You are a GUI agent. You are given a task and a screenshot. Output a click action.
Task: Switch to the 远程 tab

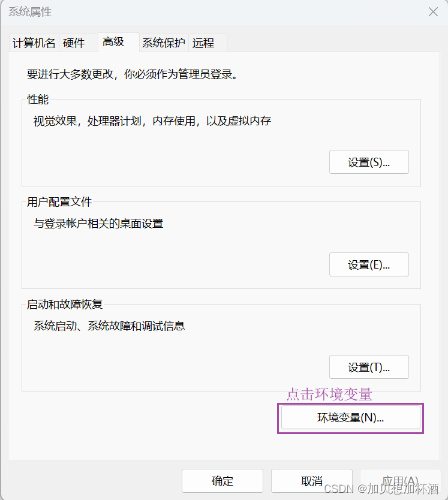[x=203, y=43]
